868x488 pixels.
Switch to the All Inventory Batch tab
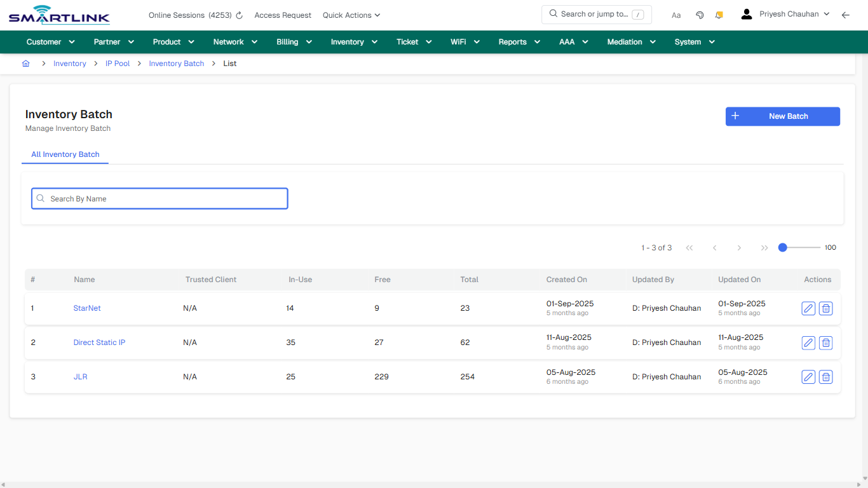pos(65,154)
